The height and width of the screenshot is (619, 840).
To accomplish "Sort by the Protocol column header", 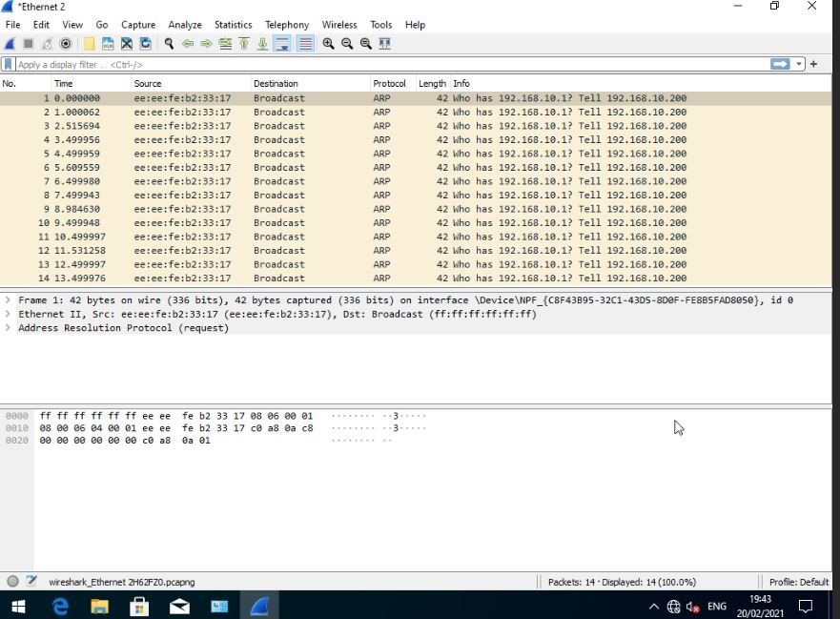I will pyautogui.click(x=393, y=84).
